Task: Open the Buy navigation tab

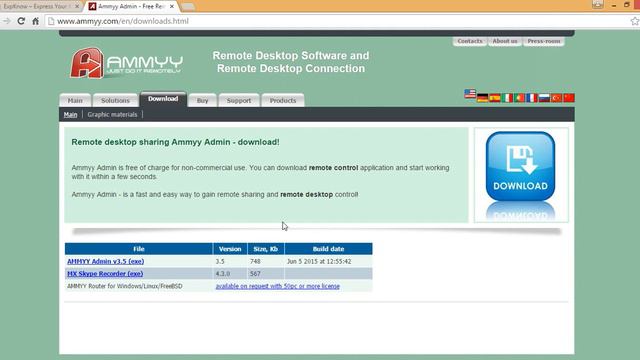Action: pos(202,100)
